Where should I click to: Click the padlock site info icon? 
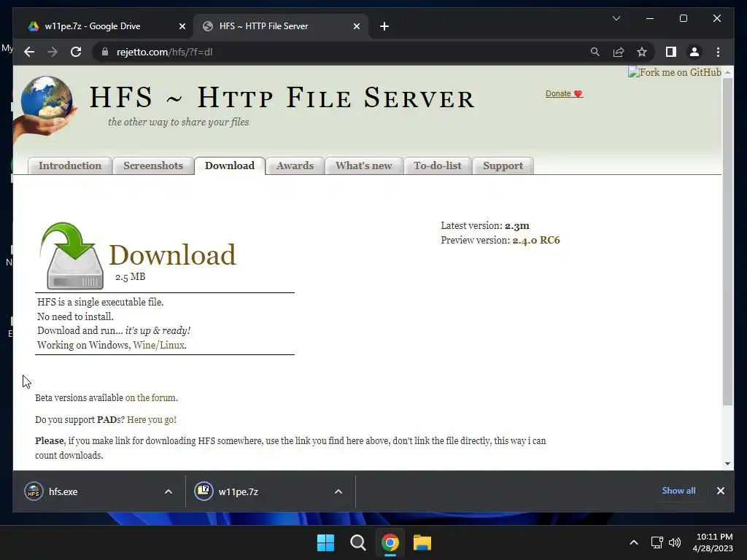[105, 52]
